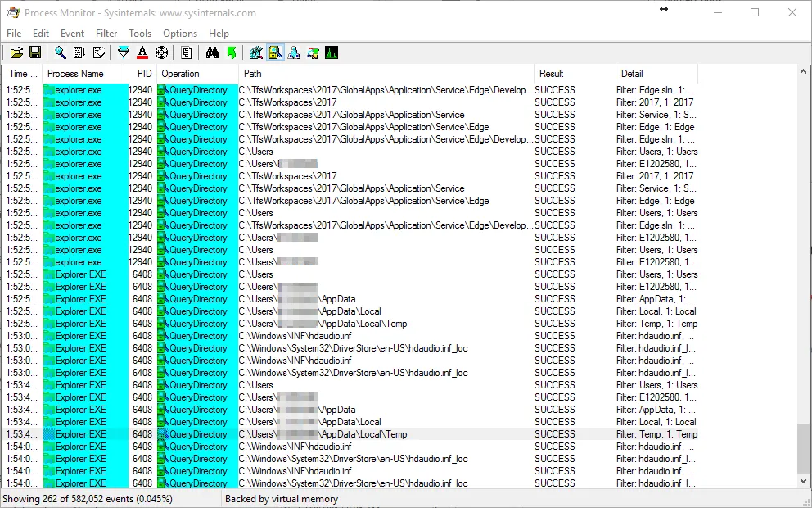This screenshot has width=812, height=508.
Task: Click the PID column header
Action: point(140,74)
